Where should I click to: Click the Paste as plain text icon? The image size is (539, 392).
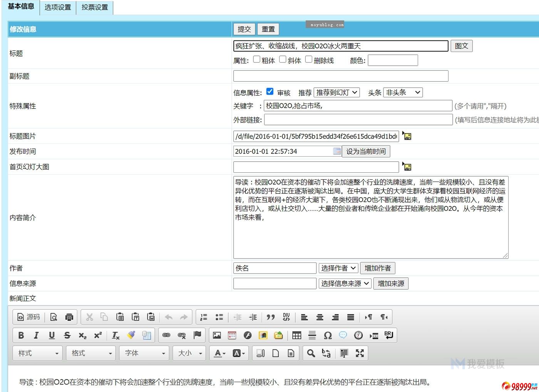click(136, 317)
